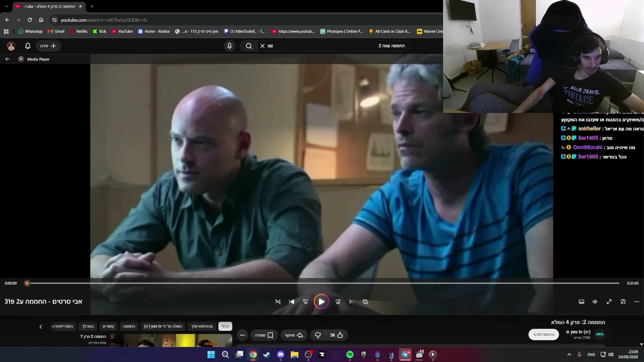
Task: Enter full screen in the media player
Action: [x=609, y=302]
